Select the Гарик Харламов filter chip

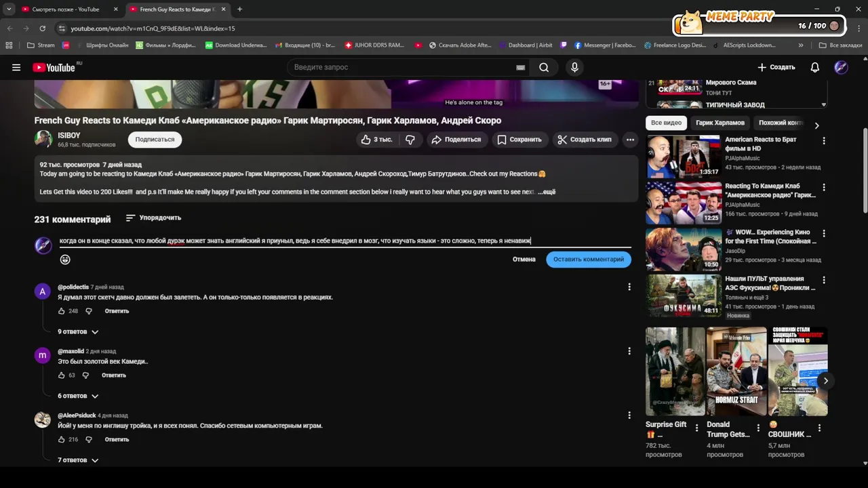click(x=720, y=123)
